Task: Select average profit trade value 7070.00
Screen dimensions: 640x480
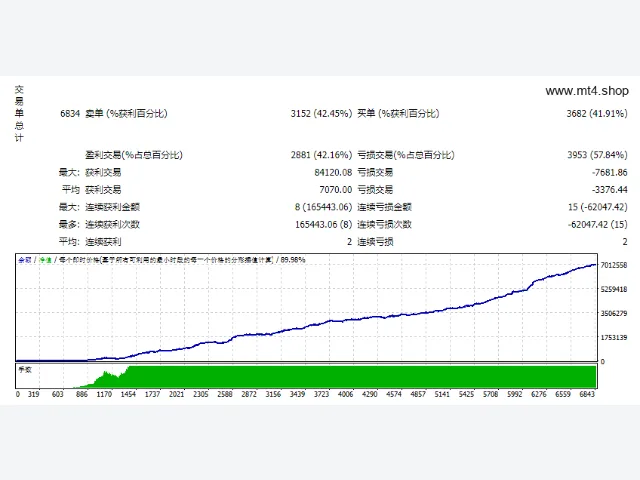Action: (x=336, y=190)
